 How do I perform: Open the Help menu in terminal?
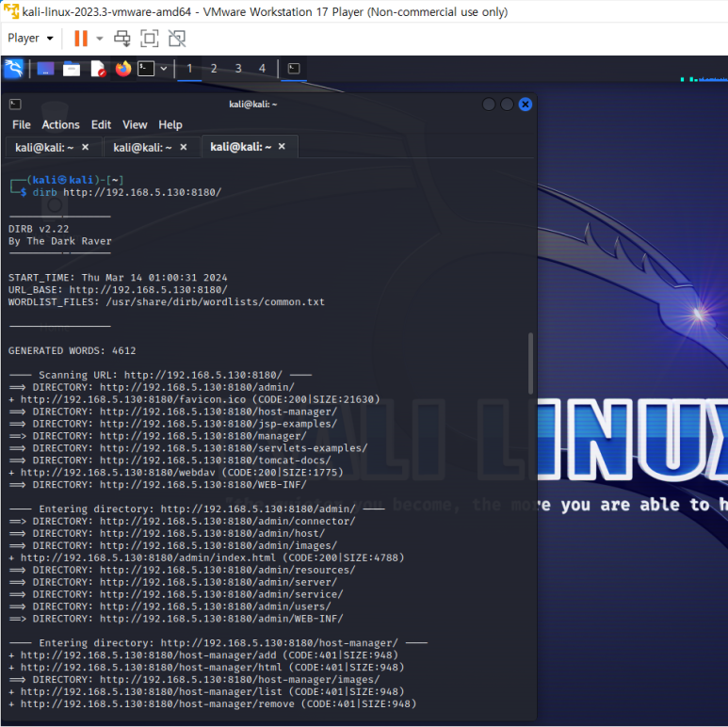pyautogui.click(x=170, y=125)
